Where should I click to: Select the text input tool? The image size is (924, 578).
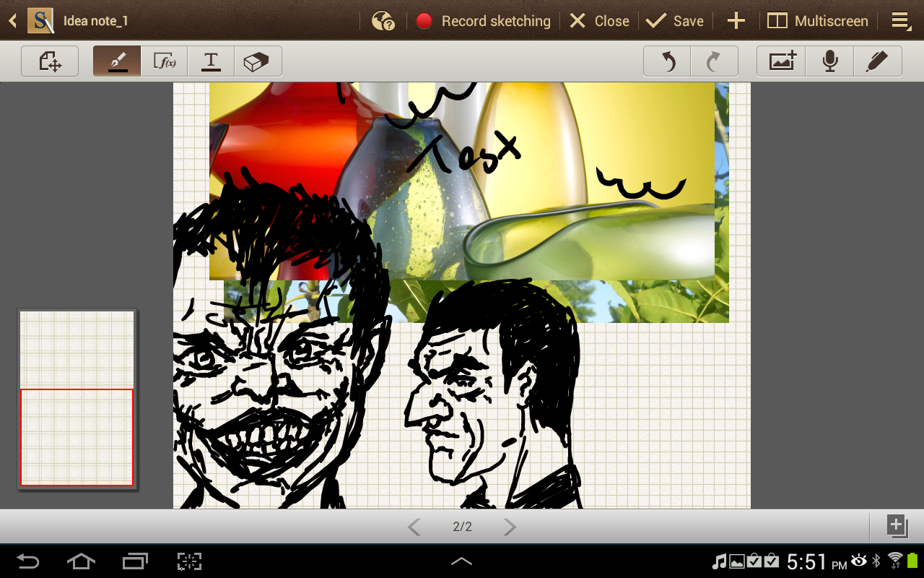(x=211, y=61)
